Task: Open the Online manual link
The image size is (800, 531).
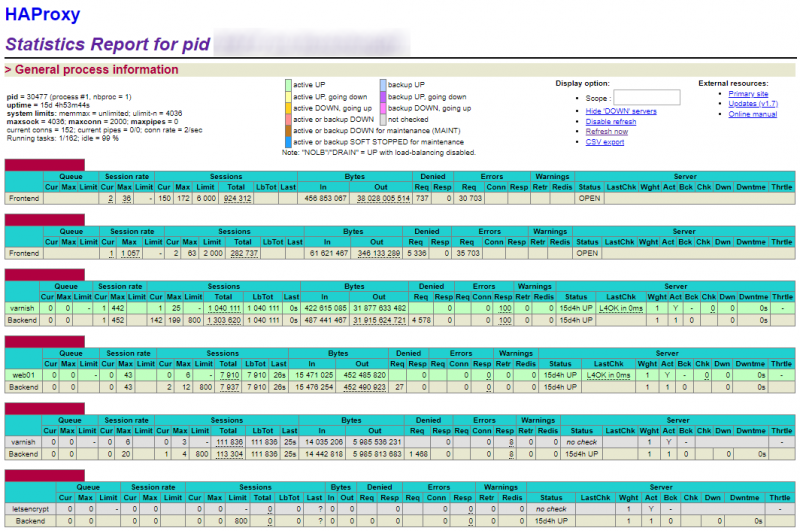Action: click(753, 114)
